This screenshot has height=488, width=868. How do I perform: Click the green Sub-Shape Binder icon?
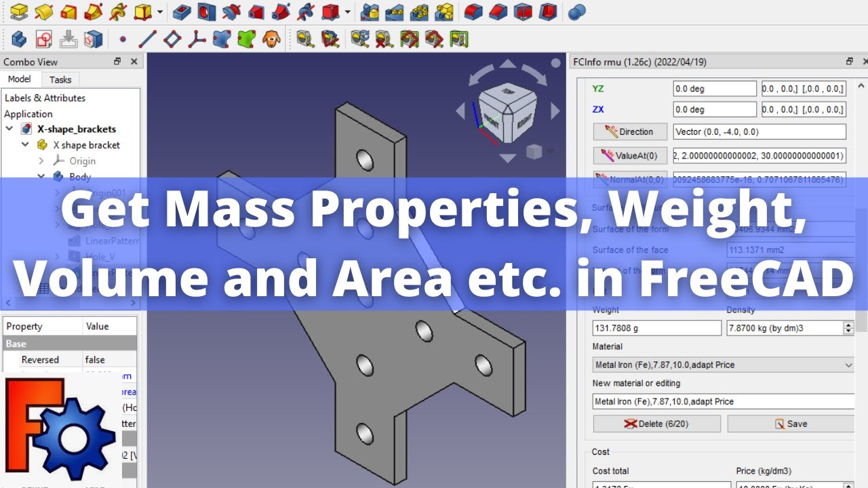pyautogui.click(x=246, y=39)
